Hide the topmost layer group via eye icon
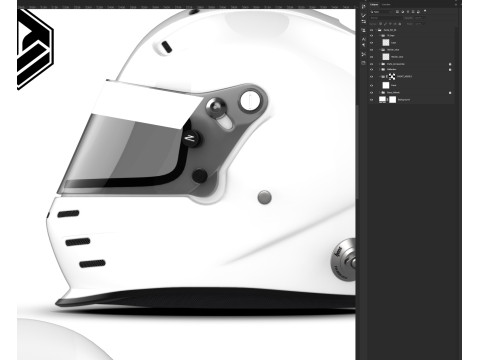This screenshot has height=360, width=480. pos(371,30)
